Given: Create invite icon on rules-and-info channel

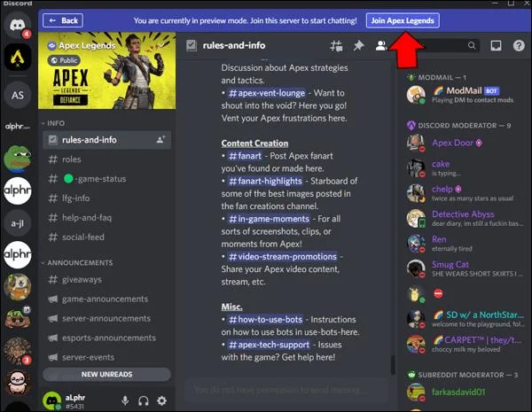Looking at the screenshot, I should pyautogui.click(x=160, y=139).
